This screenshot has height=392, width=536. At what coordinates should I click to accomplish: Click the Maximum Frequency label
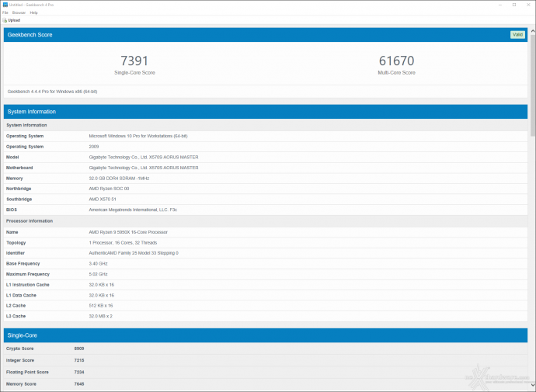[28, 274]
